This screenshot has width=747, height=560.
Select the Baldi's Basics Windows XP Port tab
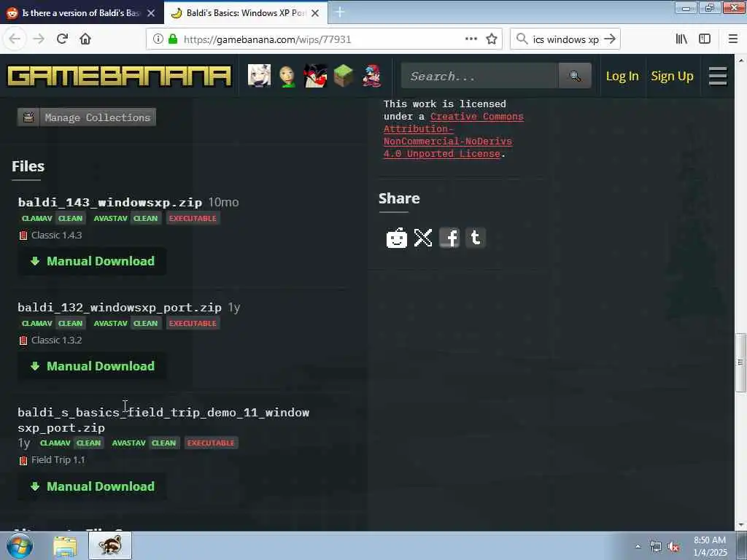click(245, 13)
